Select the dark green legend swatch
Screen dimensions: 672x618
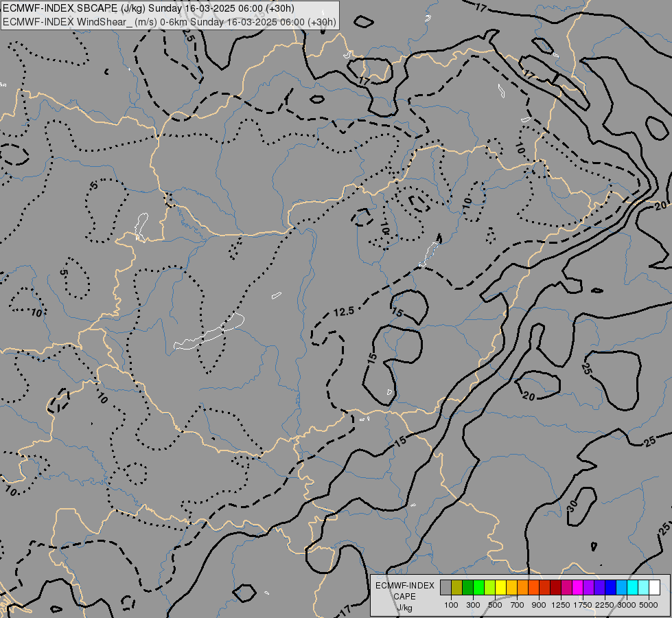pyautogui.click(x=467, y=588)
